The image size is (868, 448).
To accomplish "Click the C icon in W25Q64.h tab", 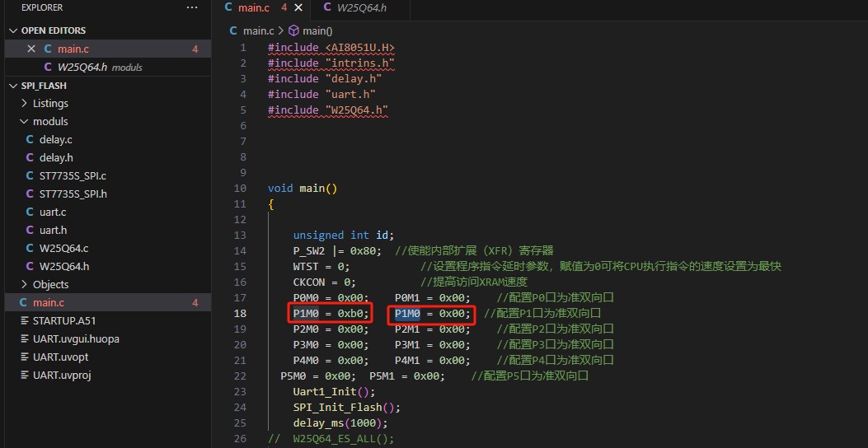I will 327,7.
